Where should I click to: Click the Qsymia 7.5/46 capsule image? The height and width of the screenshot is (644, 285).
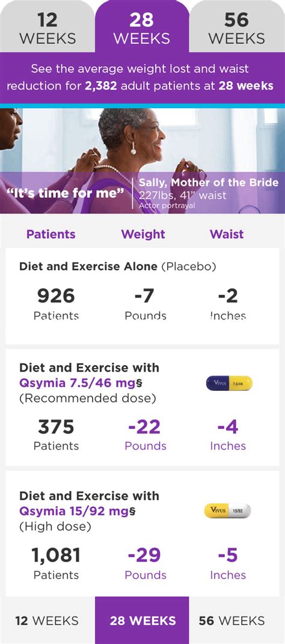coord(229,383)
